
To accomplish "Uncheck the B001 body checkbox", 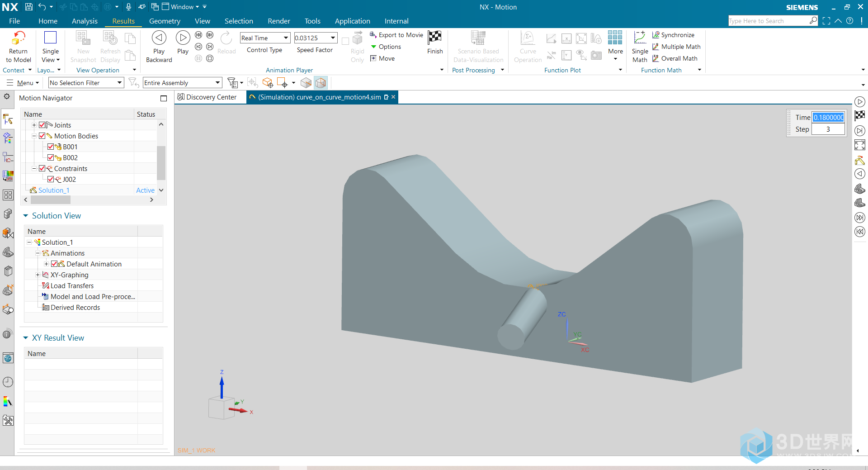I will [51, 147].
